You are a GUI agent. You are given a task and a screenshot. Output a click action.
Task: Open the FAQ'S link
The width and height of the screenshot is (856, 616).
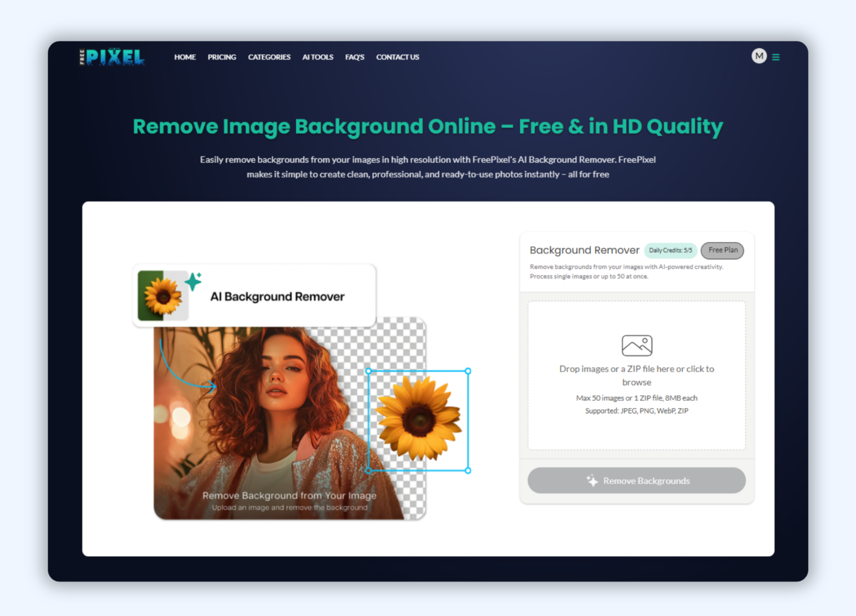[x=354, y=57]
